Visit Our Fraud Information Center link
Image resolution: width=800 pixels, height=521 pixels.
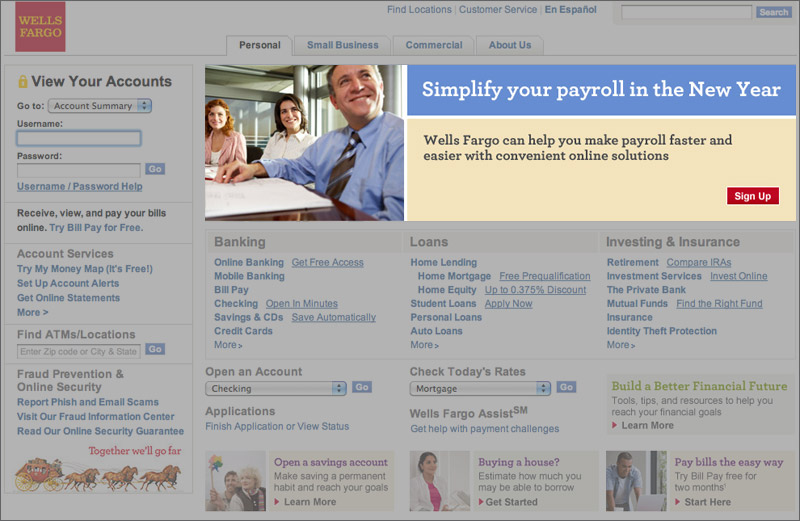point(95,417)
